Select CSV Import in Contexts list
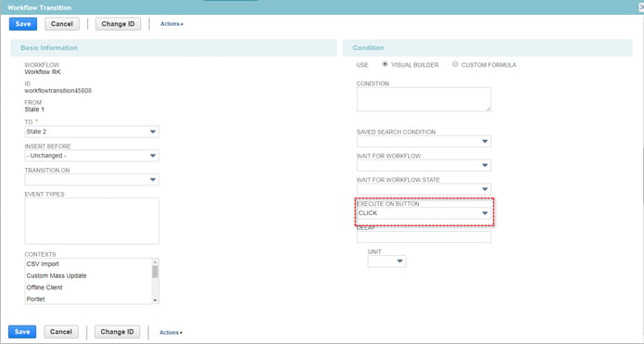This screenshot has width=644, height=344. pos(43,264)
